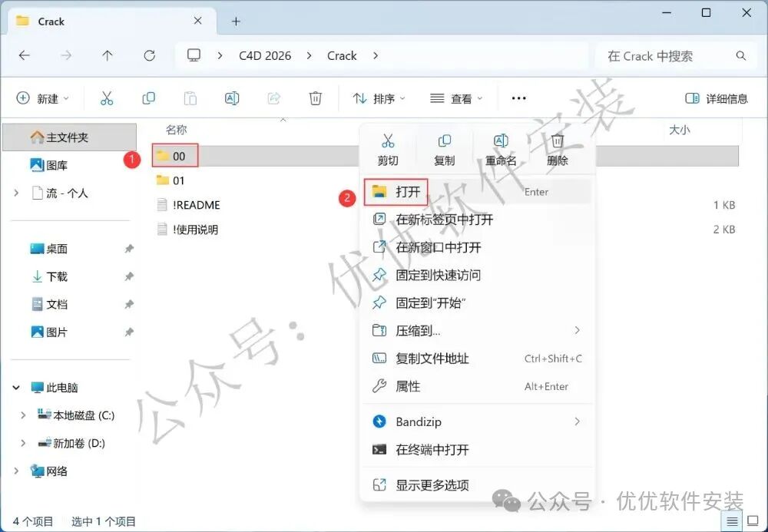Open the 新建 dropdown button
This screenshot has width=768, height=532.
[x=43, y=98]
